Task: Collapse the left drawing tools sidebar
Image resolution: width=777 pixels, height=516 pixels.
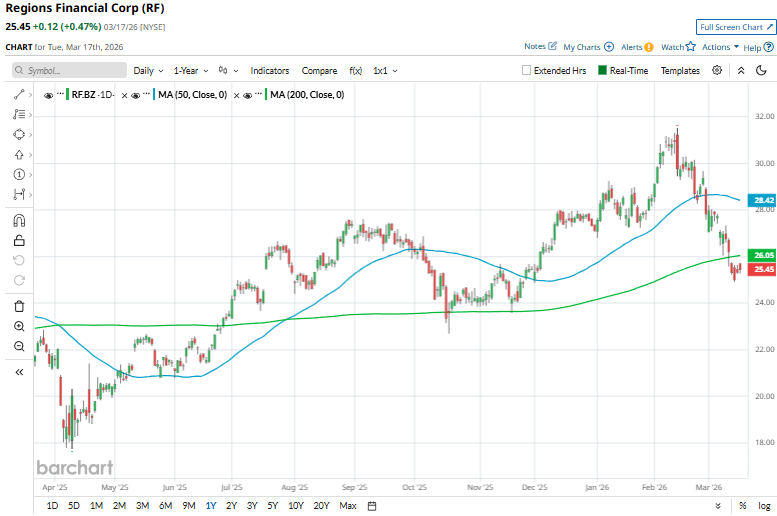Action: pyautogui.click(x=19, y=372)
